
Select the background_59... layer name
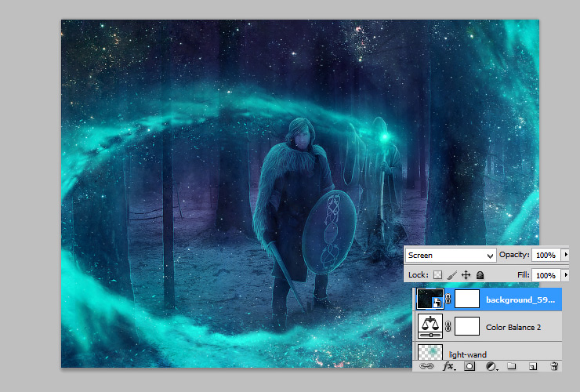click(520, 299)
